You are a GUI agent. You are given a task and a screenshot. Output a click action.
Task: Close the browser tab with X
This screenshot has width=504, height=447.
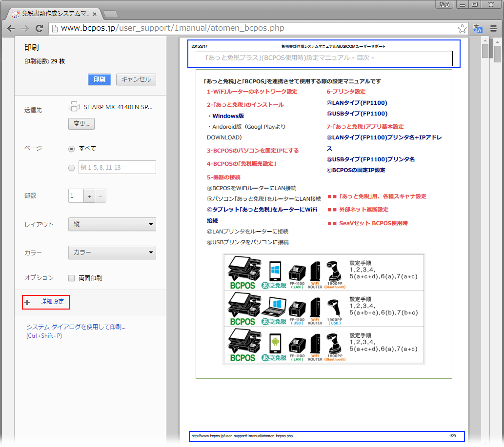(x=95, y=15)
